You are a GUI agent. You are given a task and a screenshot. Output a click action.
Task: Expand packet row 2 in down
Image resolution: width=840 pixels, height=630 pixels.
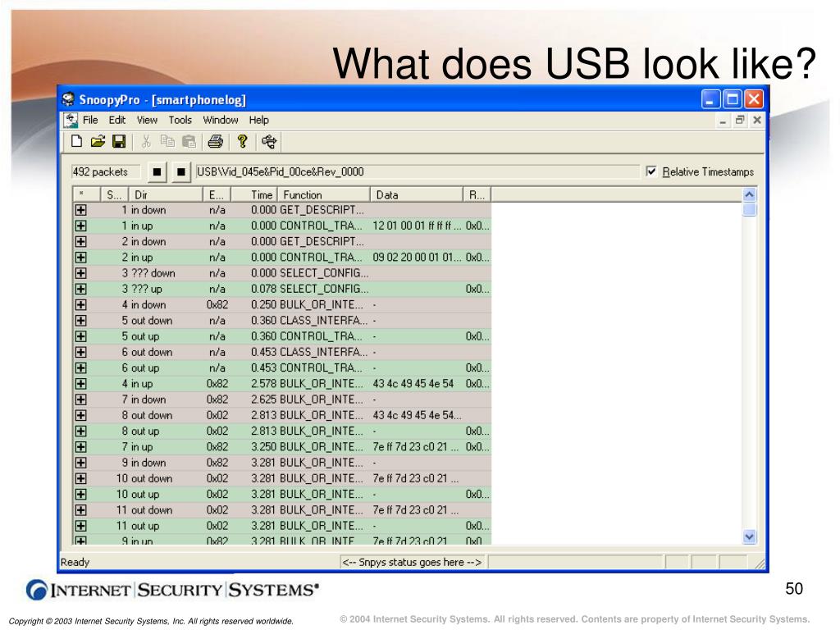[x=81, y=242]
